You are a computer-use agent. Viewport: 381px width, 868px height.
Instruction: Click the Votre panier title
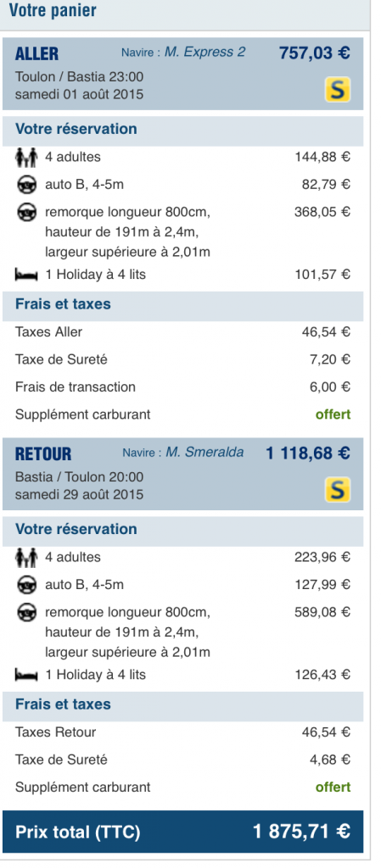click(x=53, y=10)
